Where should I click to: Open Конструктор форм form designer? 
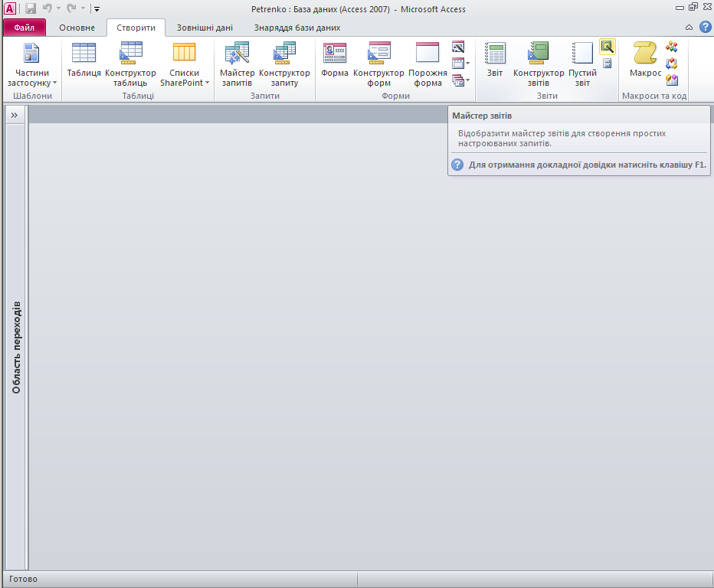(x=378, y=64)
